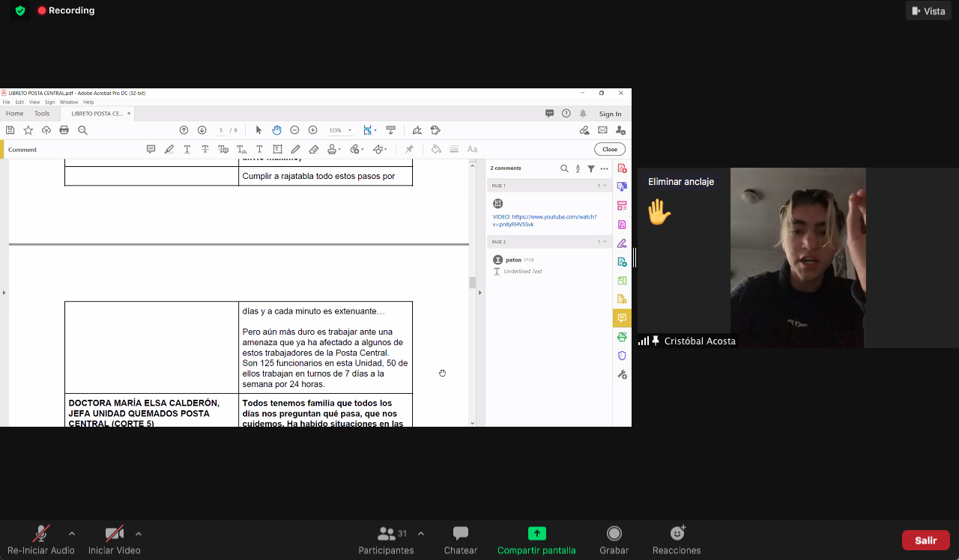Switch to the Home tab

click(x=15, y=114)
